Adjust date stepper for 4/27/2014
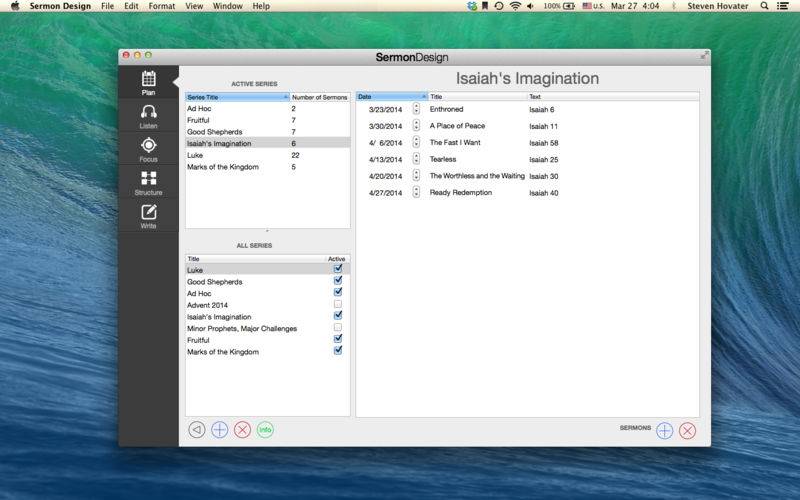The image size is (800, 500). tap(416, 192)
